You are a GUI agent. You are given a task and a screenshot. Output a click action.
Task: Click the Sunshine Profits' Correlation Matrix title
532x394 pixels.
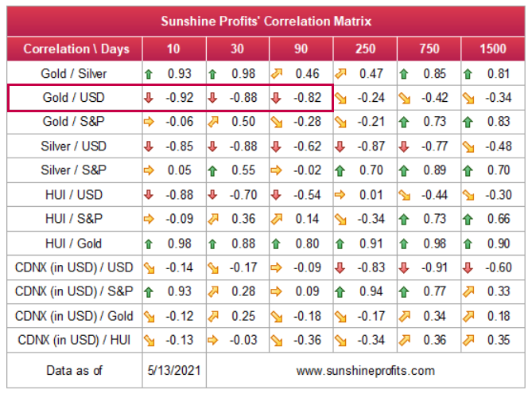(266, 21)
